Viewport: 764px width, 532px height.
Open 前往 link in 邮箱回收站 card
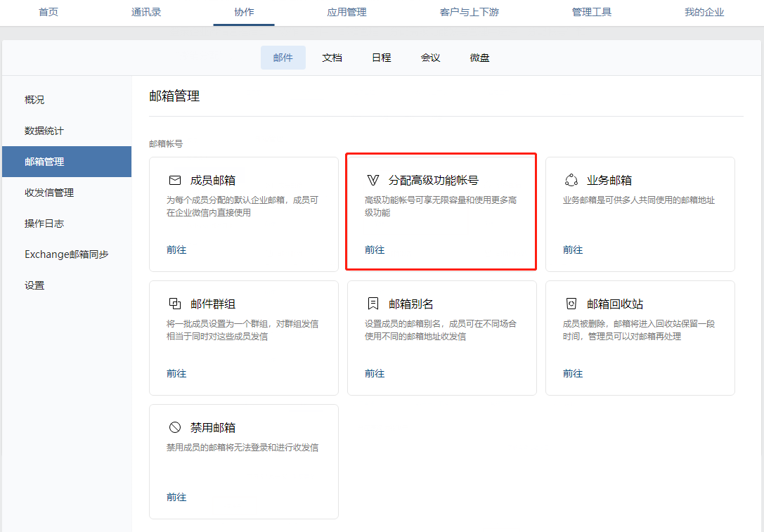point(573,373)
